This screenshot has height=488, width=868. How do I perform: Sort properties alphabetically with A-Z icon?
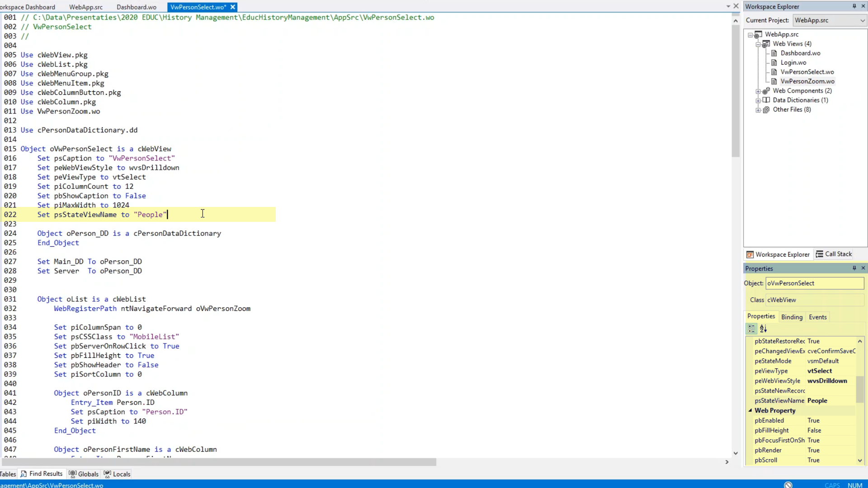[764, 329]
